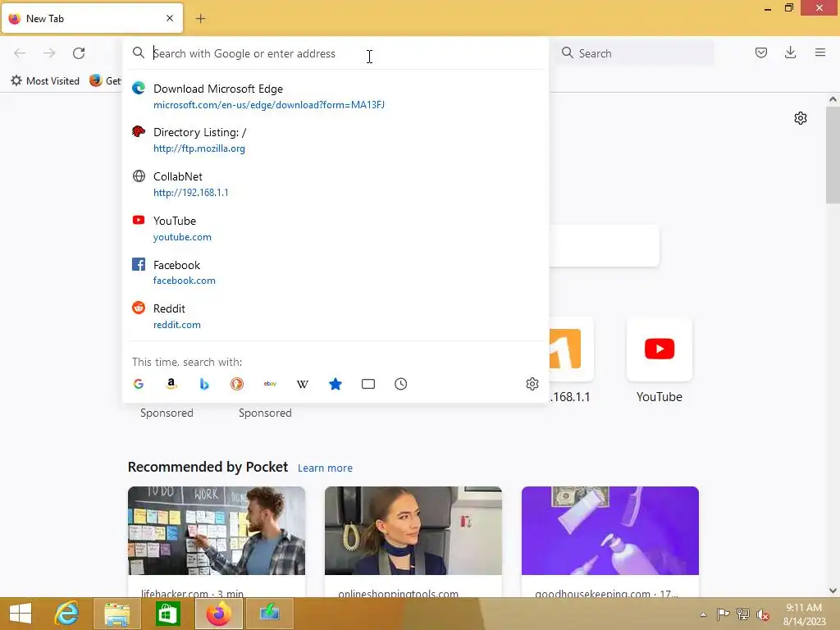The width and height of the screenshot is (840, 630).
Task: Close the New Tab tab
Action: (x=170, y=18)
